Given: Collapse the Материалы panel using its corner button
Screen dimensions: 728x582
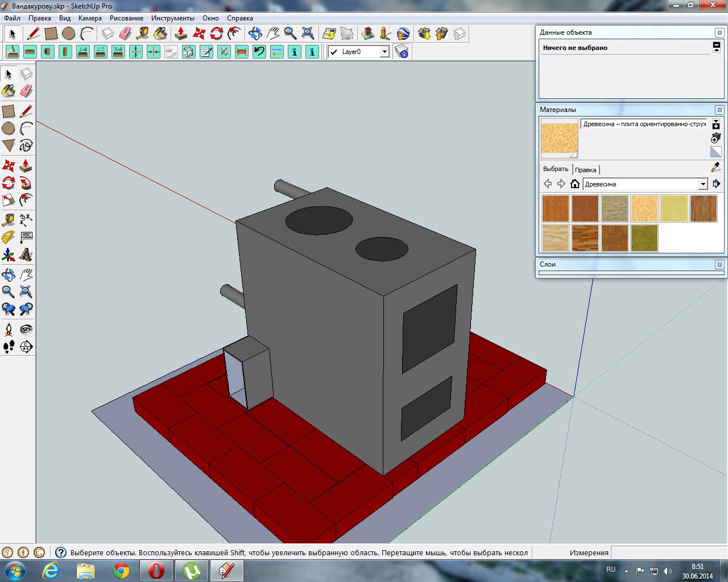Looking at the screenshot, I should (719, 110).
